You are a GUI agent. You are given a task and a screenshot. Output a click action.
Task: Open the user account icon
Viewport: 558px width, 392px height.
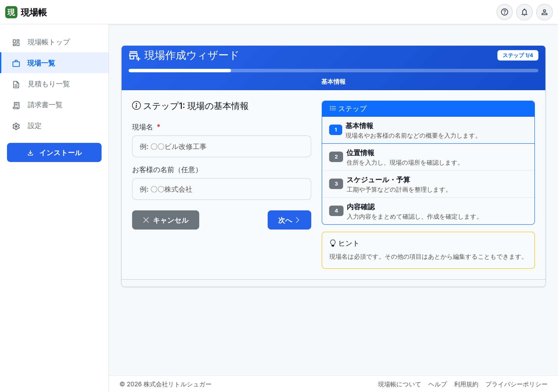coord(544,12)
